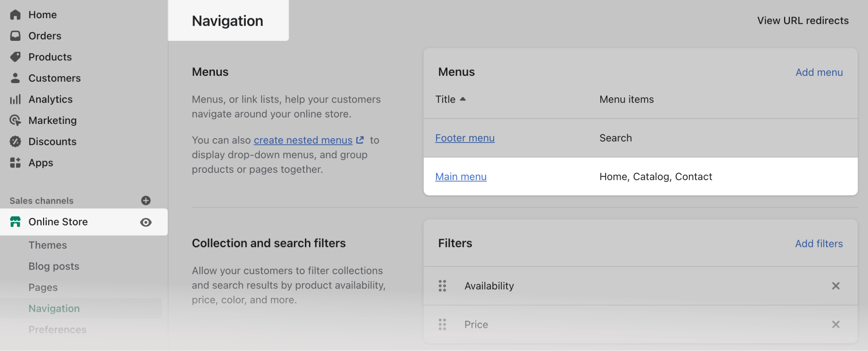Remove the Availability filter
Screen dimensions: 868x351
[836, 286]
